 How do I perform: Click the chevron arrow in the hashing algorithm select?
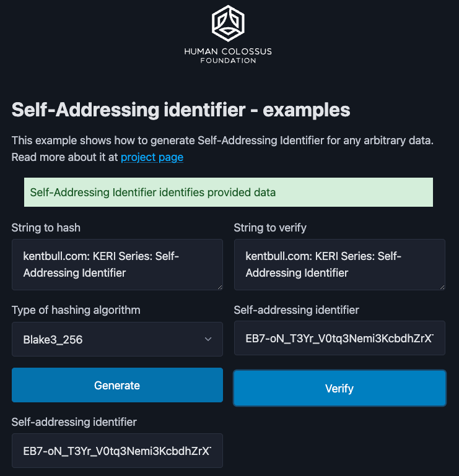(208, 339)
